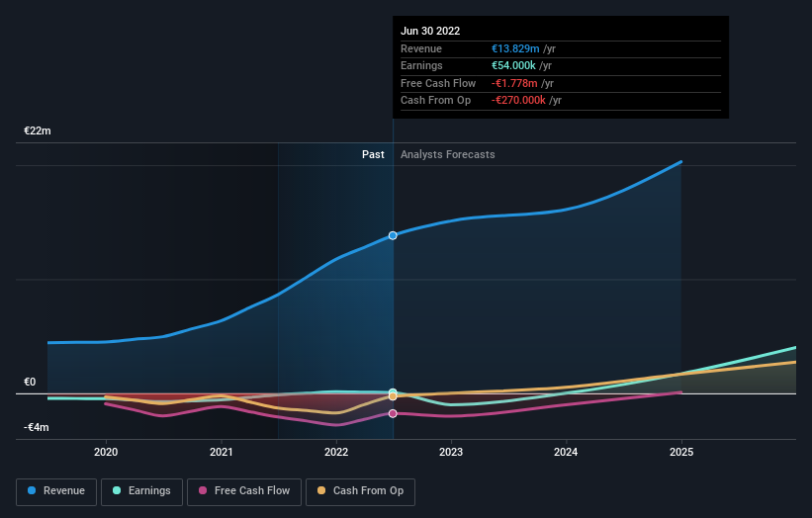Click the Free Cash Flow tooltip row label
The height and width of the screenshot is (518, 812).
[x=438, y=83]
